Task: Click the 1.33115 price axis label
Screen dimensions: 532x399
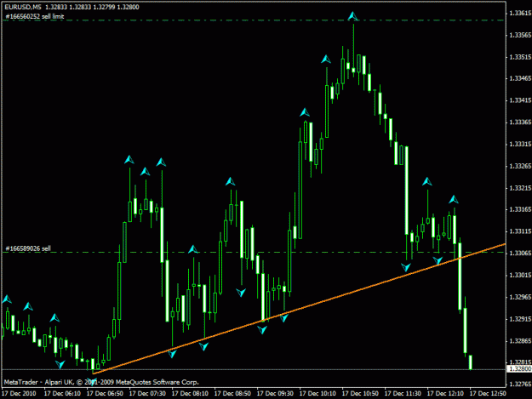Action: pyautogui.click(x=520, y=231)
